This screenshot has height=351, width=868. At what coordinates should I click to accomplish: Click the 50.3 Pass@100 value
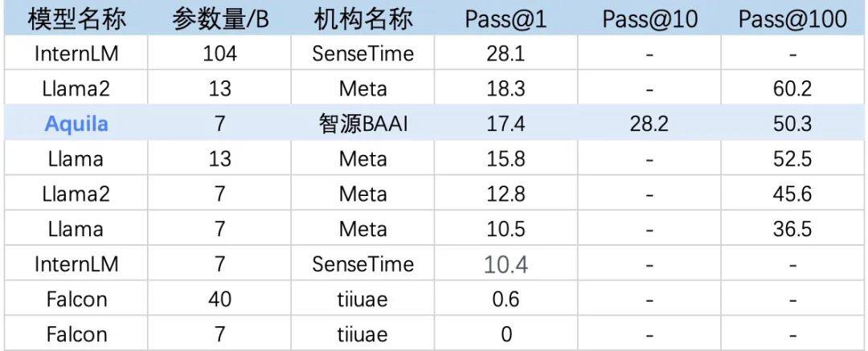(792, 124)
